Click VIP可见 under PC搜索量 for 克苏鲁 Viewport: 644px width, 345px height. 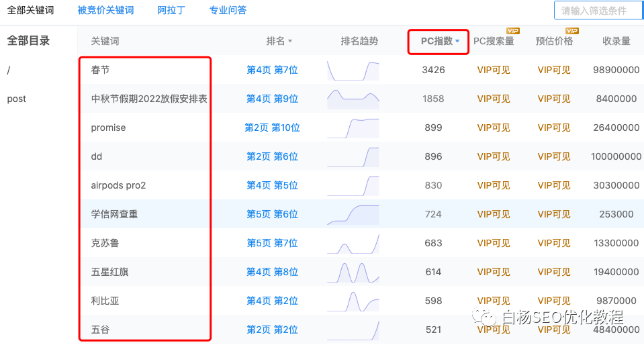pyautogui.click(x=494, y=243)
